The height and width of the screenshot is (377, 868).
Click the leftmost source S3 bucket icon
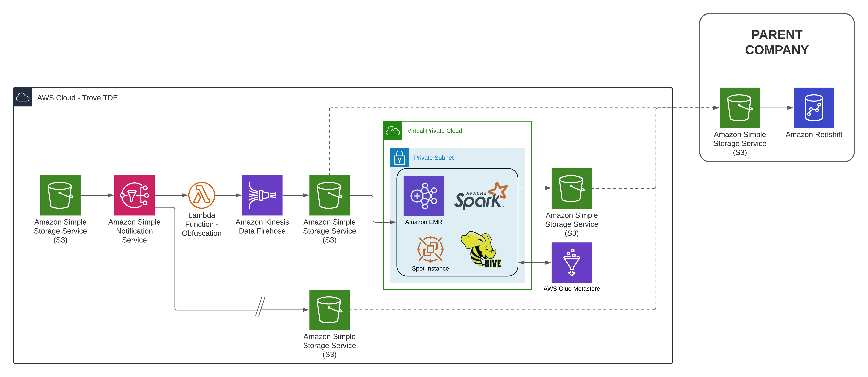(60, 195)
